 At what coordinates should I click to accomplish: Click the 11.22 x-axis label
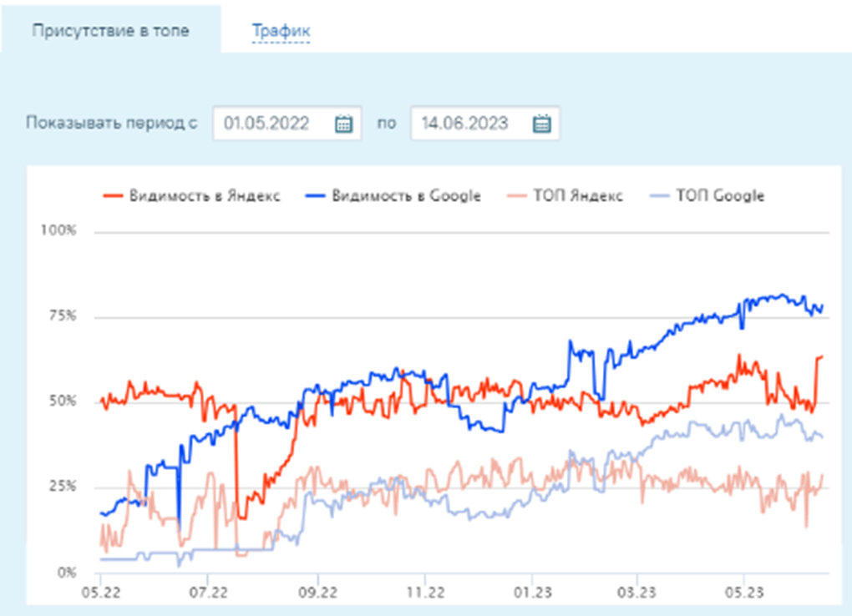point(425,592)
